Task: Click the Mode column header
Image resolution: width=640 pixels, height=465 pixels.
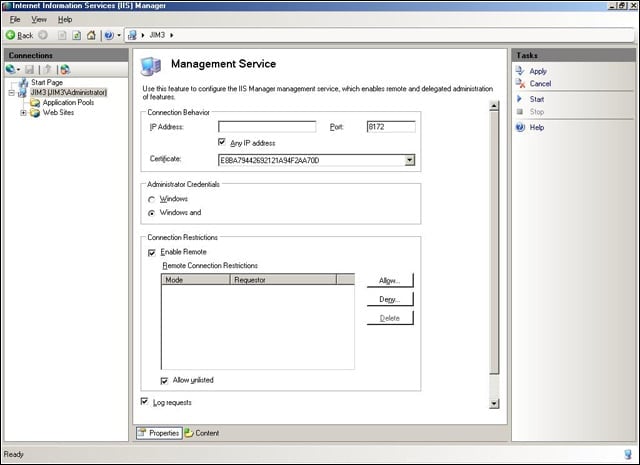Action: (196, 280)
